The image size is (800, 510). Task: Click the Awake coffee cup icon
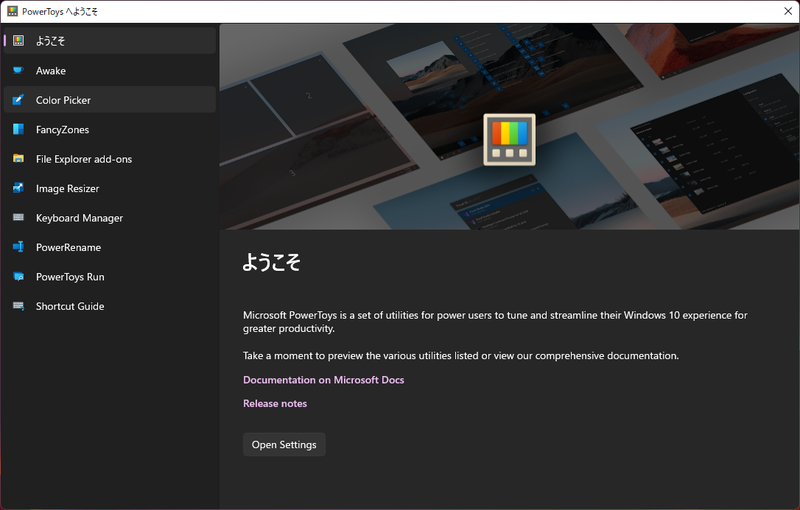point(18,70)
